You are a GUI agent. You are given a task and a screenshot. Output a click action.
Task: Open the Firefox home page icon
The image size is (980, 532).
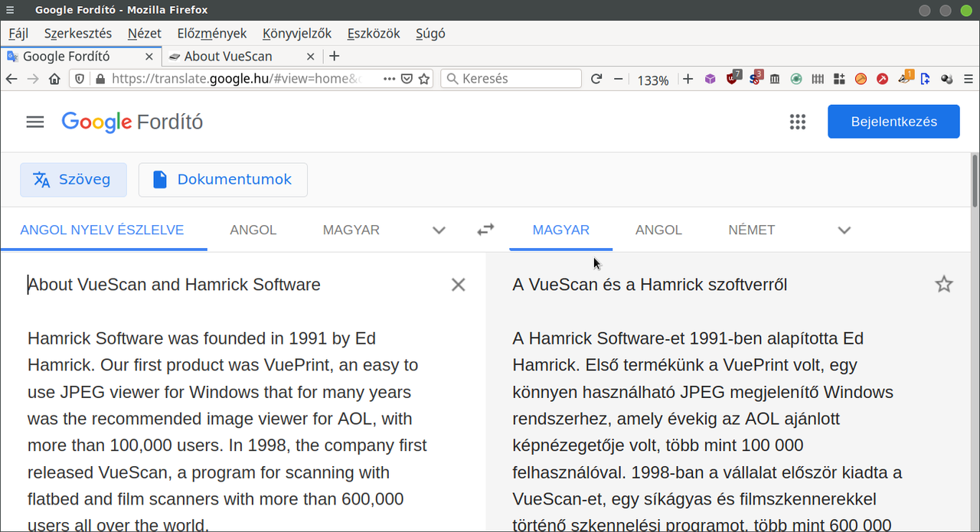(54, 79)
